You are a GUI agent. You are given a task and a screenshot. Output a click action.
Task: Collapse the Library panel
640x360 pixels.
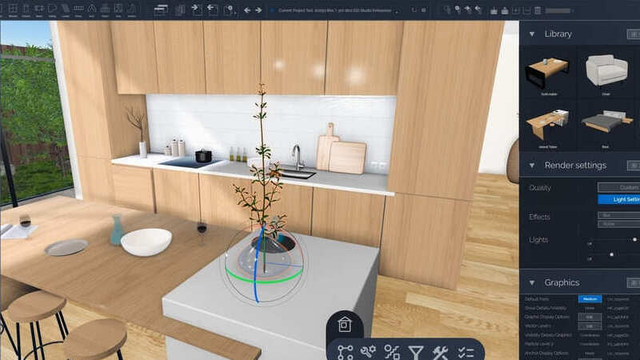pos(532,34)
